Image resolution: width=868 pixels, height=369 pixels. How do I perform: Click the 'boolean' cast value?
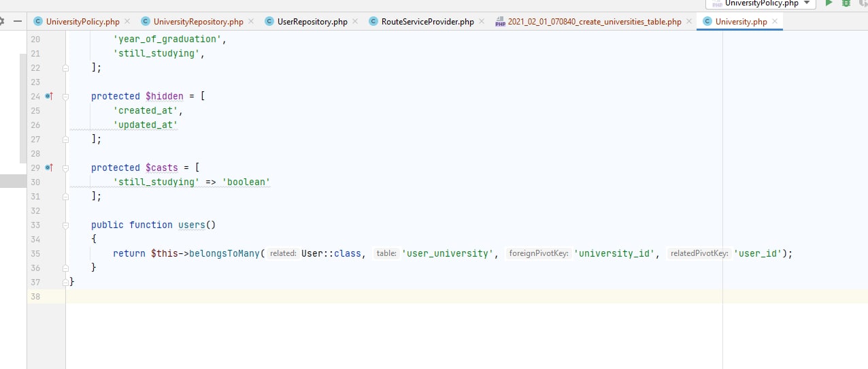[246, 182]
